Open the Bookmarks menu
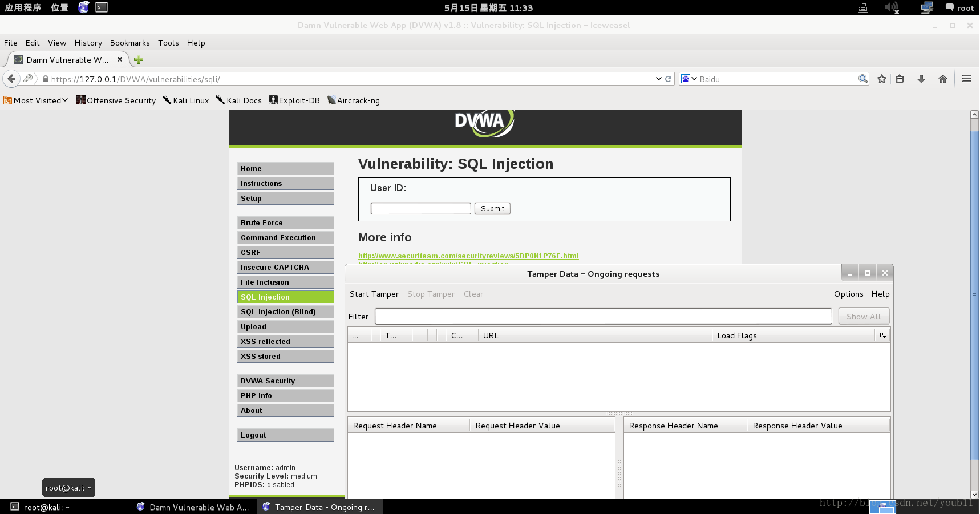The image size is (980, 514). 130,43
